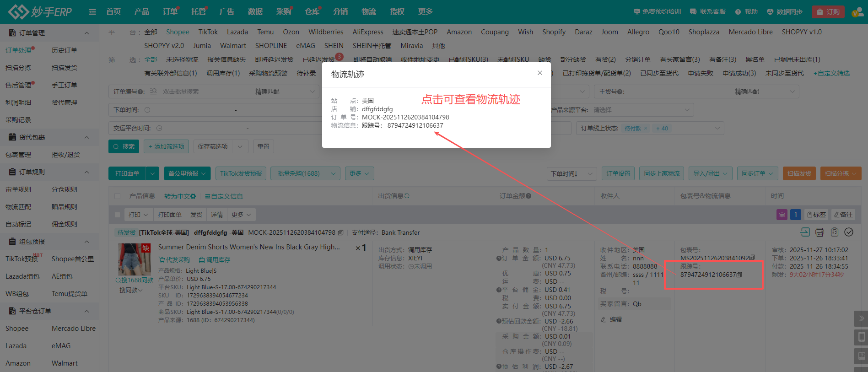Image resolution: width=868 pixels, height=372 pixels.
Task: Click the circled checkmark icon in order row
Action: pyautogui.click(x=849, y=232)
